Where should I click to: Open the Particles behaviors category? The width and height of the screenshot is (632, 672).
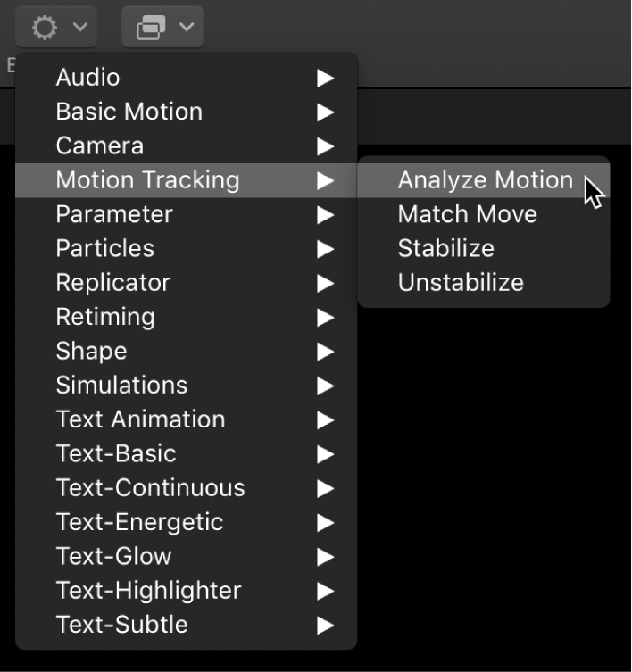click(104, 248)
